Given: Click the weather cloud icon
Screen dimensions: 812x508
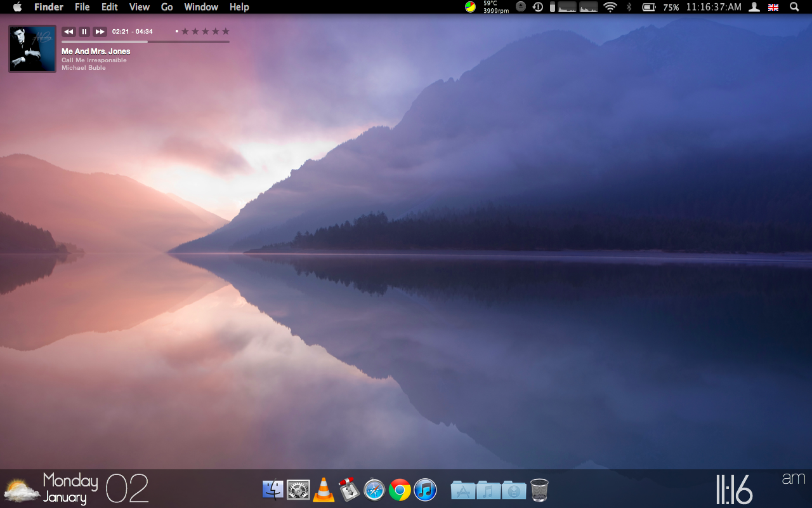Looking at the screenshot, I should (x=22, y=490).
